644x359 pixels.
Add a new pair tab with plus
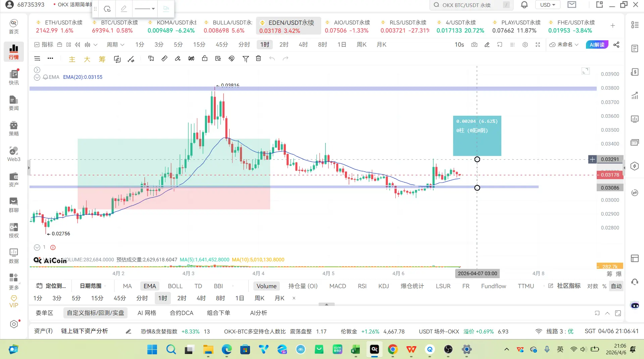point(612,26)
